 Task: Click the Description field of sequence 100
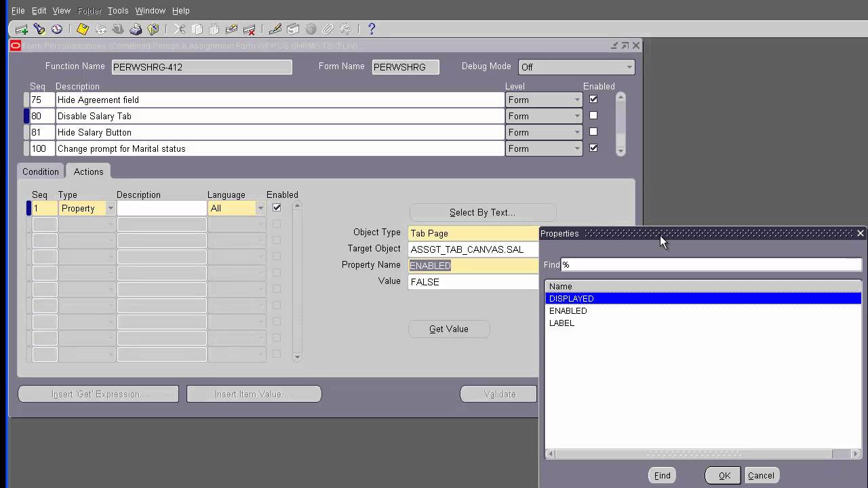[x=279, y=148]
